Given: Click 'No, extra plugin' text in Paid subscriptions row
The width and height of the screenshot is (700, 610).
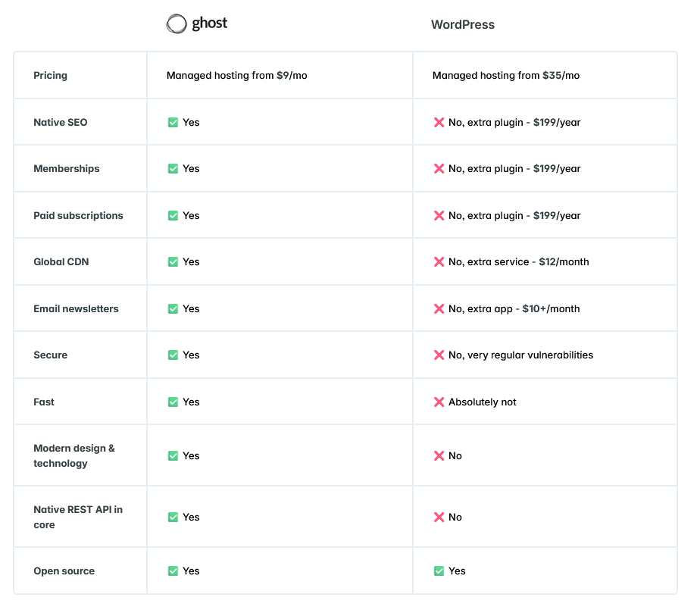Looking at the screenshot, I should (486, 216).
